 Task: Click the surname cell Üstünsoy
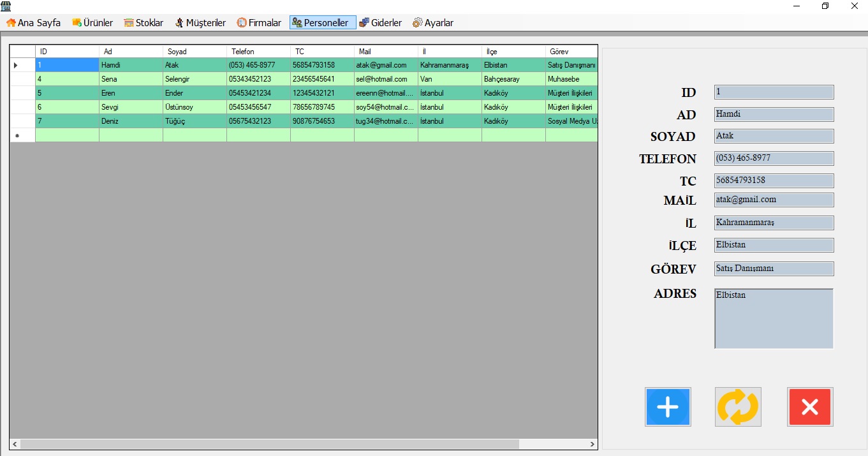coord(195,107)
